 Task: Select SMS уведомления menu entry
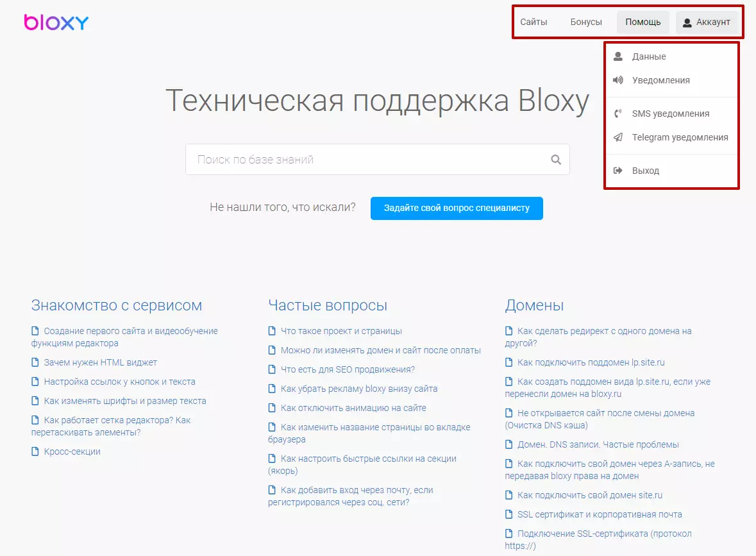[x=671, y=114]
